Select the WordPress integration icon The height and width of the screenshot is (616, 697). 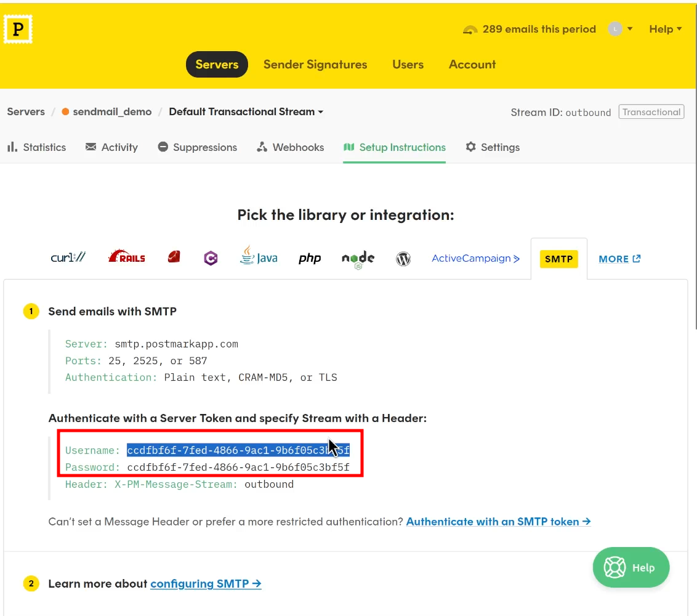(x=403, y=259)
